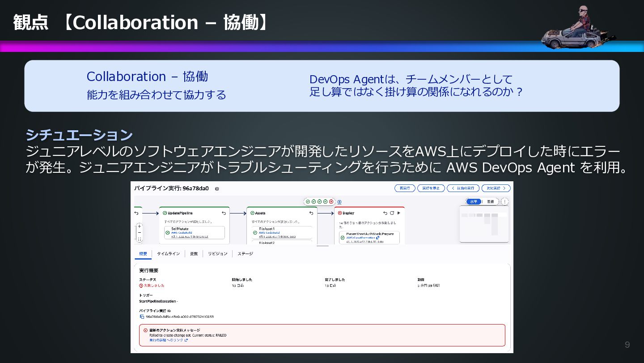Switch to the ステージ (stages) tab

(x=245, y=254)
